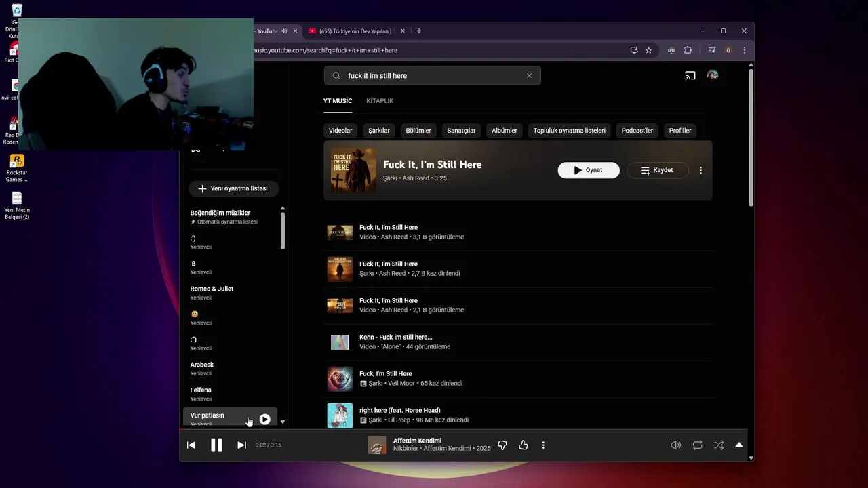Open the account profile avatar
Screen dimensions: 868x488
pos(712,75)
